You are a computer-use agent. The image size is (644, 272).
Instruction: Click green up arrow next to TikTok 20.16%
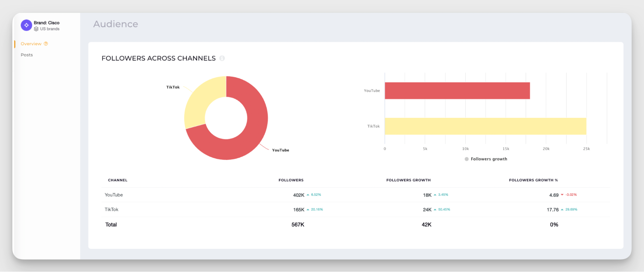pos(308,210)
